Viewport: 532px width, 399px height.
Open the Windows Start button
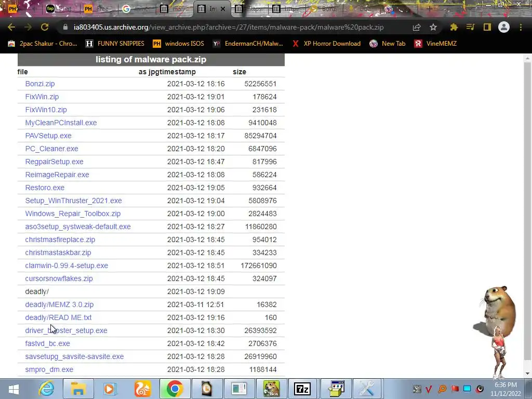[x=13, y=389]
